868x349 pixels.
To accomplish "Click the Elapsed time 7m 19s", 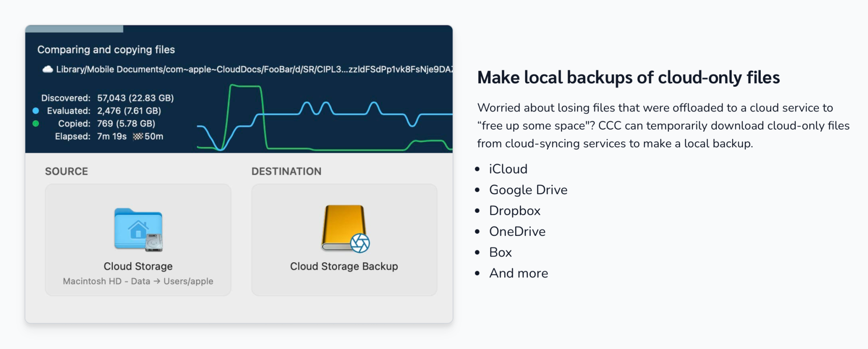I will [x=112, y=137].
